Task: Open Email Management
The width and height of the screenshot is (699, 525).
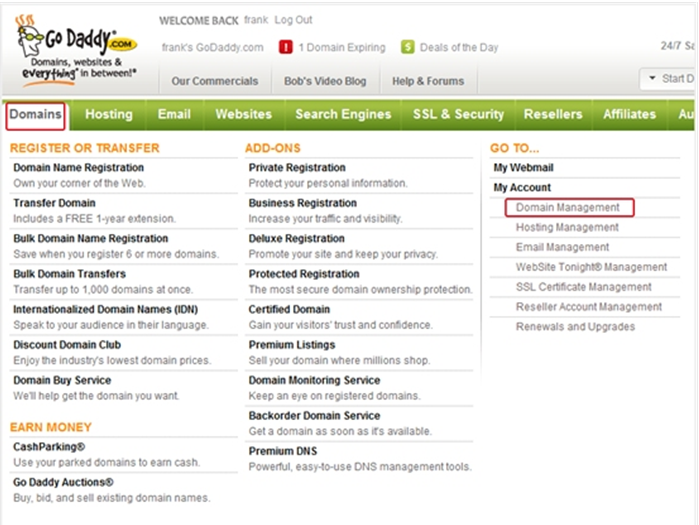Action: pos(563,247)
